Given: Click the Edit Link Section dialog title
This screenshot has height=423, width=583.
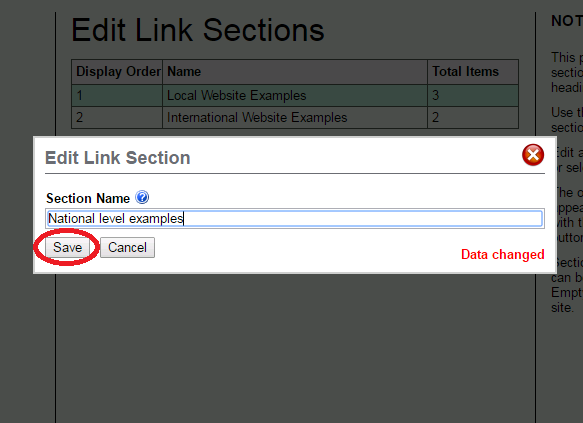Looking at the screenshot, I should coord(117,158).
